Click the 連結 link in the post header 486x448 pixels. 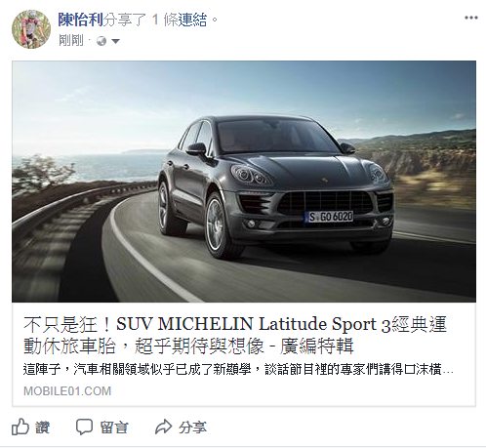(192, 20)
